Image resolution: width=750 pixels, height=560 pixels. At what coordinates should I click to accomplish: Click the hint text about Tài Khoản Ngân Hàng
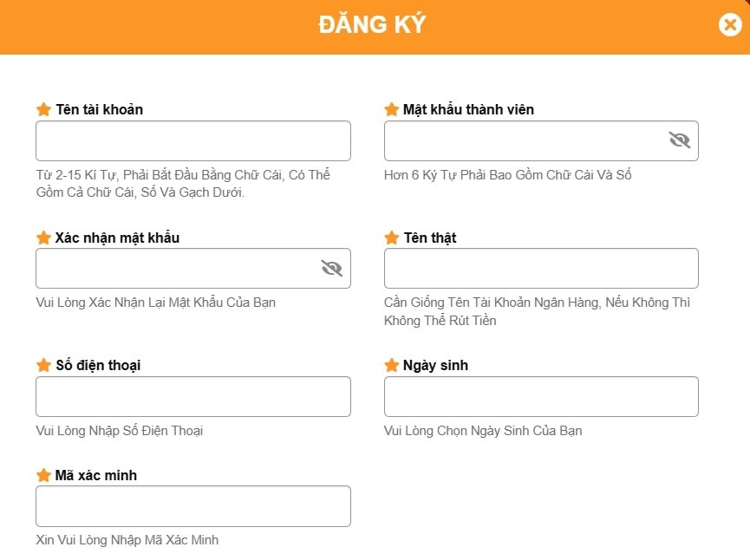click(537, 311)
